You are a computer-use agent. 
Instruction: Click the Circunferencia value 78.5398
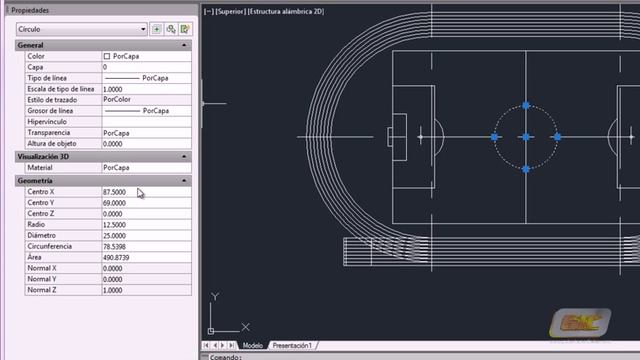pyautogui.click(x=146, y=247)
